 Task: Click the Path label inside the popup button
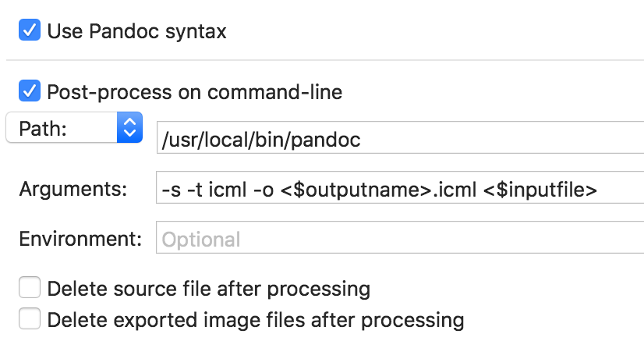(x=43, y=129)
